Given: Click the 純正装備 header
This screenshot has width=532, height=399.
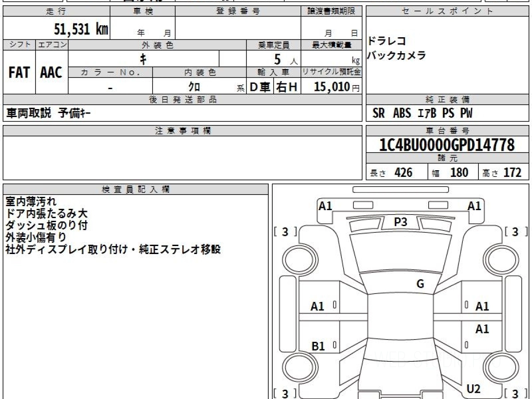Looking at the screenshot, I should tap(447, 100).
